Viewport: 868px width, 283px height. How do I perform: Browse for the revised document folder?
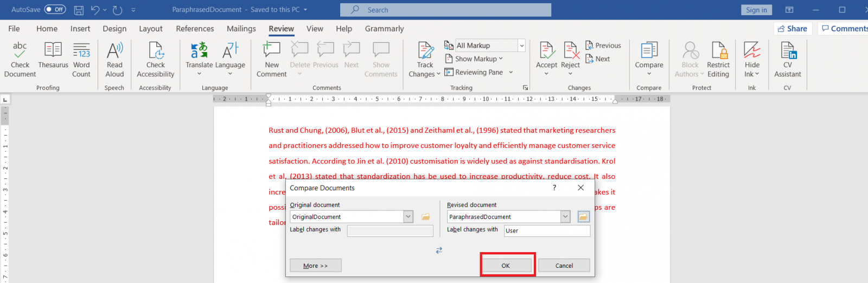[x=583, y=217]
